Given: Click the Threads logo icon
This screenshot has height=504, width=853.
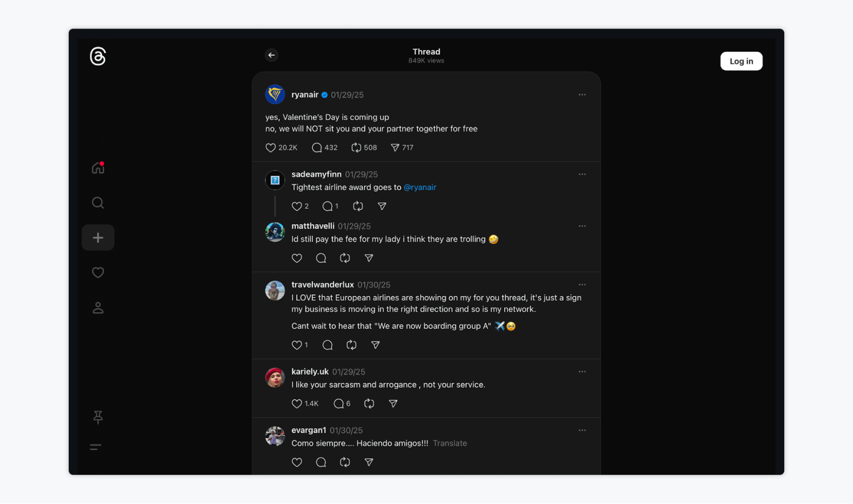Looking at the screenshot, I should (98, 56).
